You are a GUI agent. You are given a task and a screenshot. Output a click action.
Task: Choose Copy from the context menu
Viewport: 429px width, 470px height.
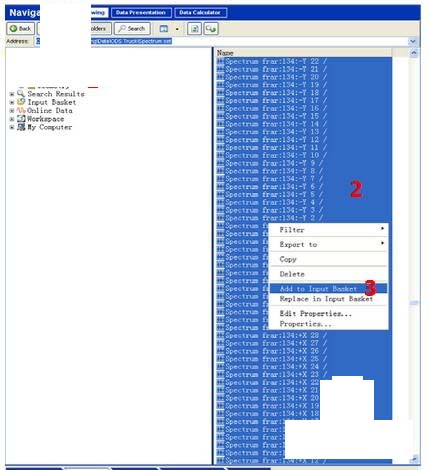pyautogui.click(x=328, y=259)
